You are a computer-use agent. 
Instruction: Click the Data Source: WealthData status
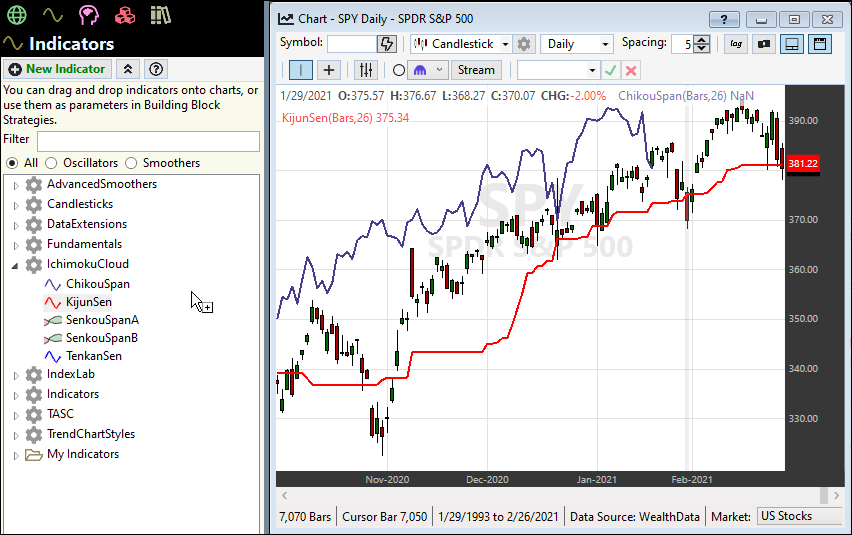634,517
